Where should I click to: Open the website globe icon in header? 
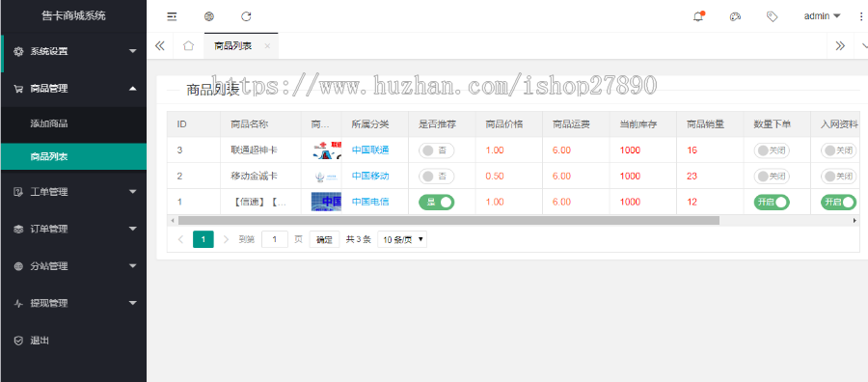208,16
